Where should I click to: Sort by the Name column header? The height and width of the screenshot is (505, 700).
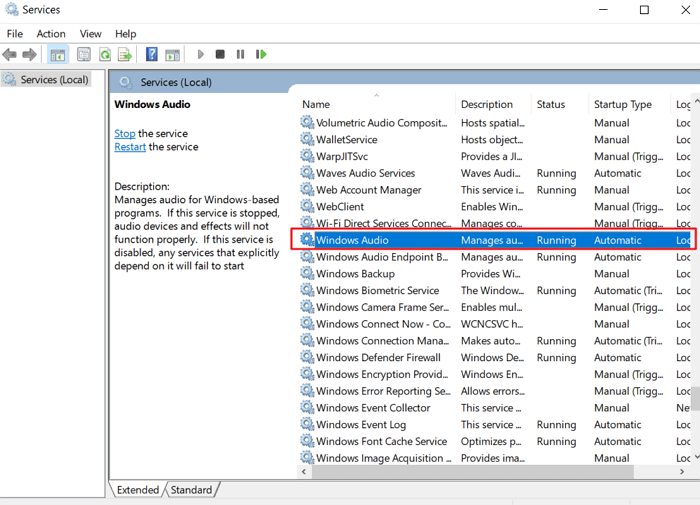coord(376,104)
